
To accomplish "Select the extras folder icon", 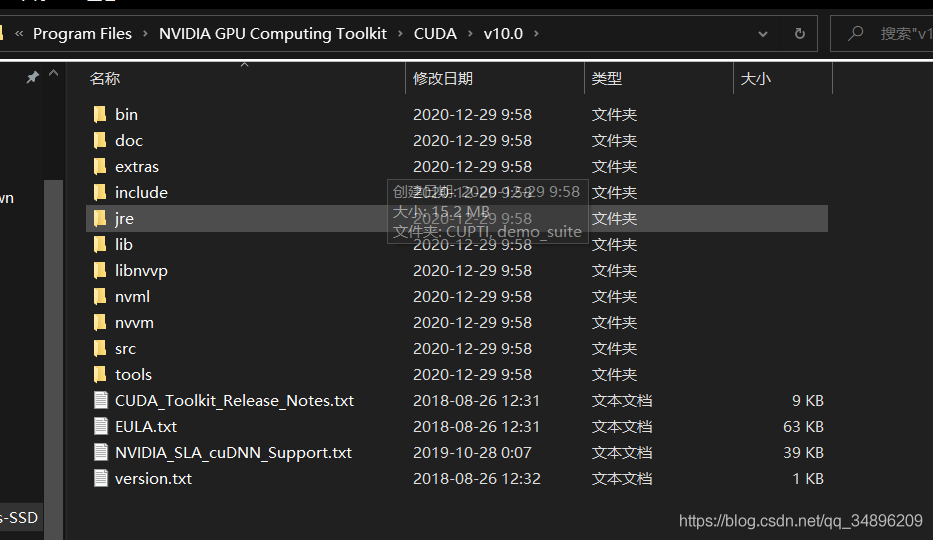I will pyautogui.click(x=101, y=167).
